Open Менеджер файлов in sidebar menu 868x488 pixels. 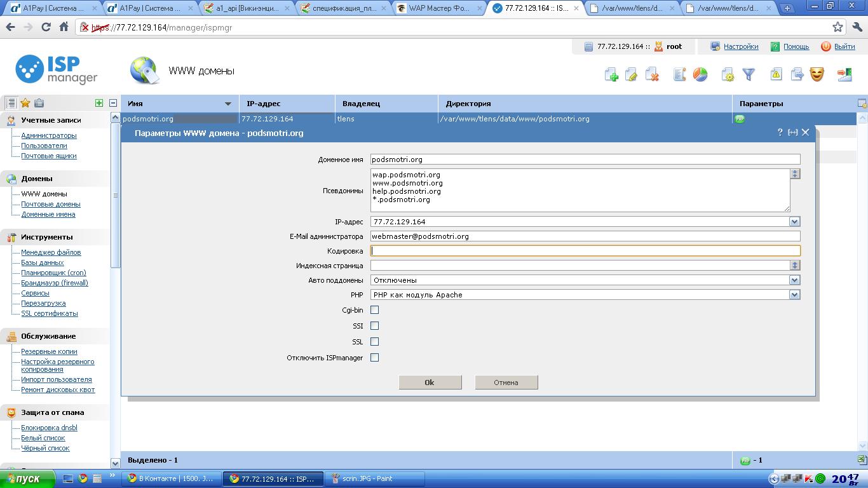pyautogui.click(x=51, y=252)
